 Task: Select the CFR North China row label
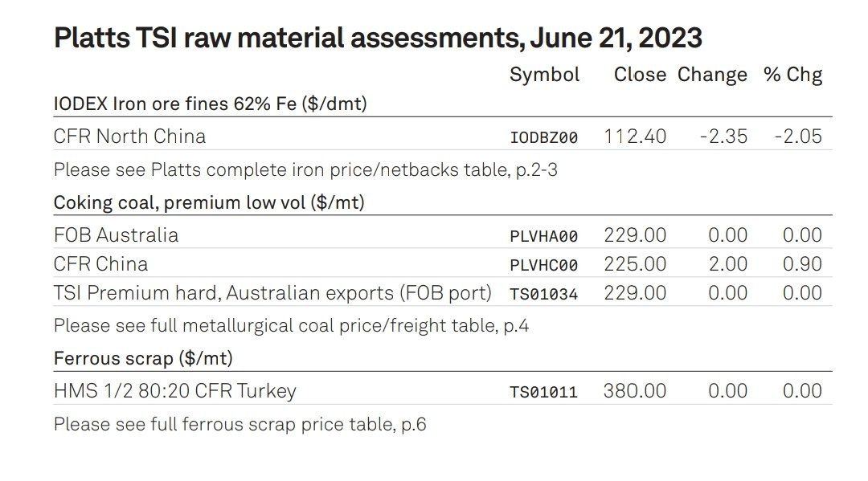129,137
